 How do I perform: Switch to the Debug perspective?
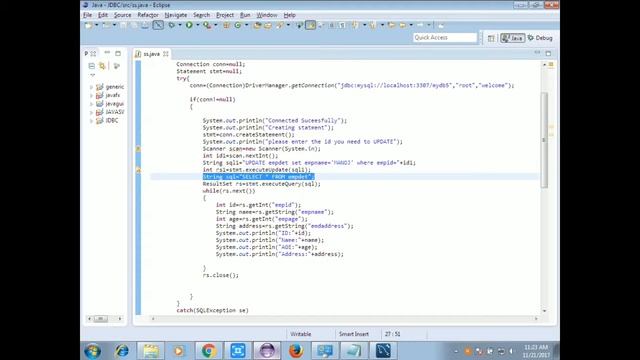[540, 38]
